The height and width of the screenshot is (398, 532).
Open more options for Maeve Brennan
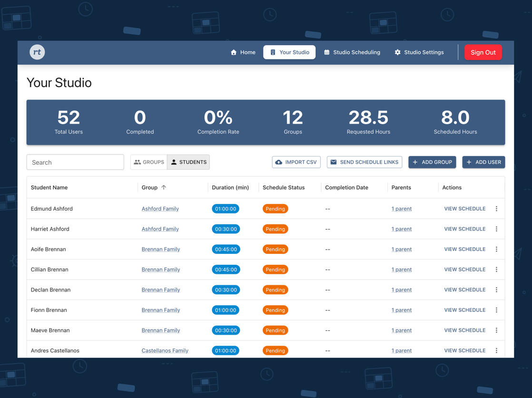(x=496, y=330)
